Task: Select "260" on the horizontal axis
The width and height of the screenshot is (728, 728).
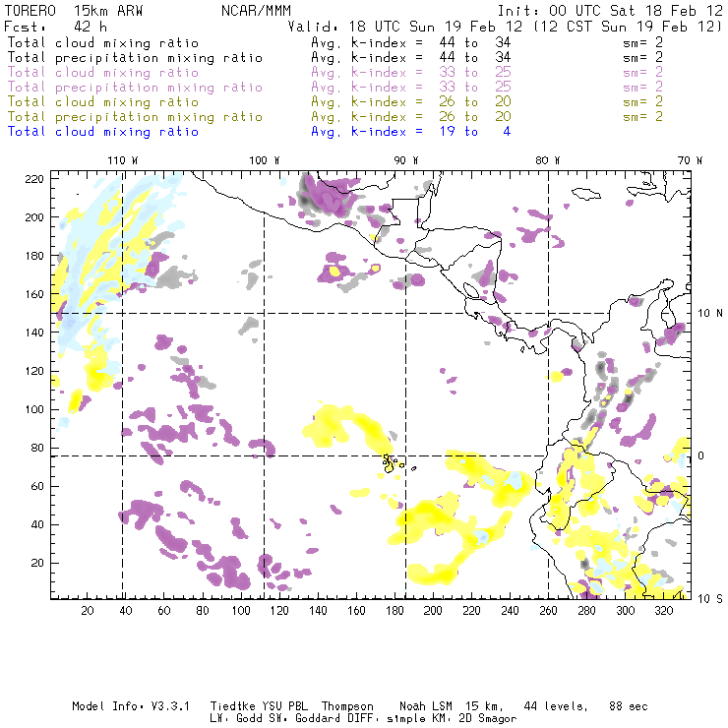Action: [x=548, y=611]
